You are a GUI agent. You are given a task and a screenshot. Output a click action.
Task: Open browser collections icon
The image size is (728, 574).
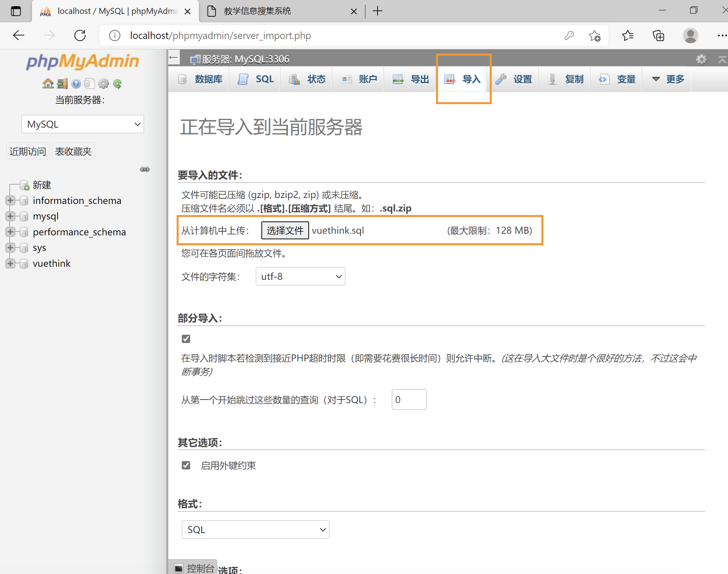(x=658, y=35)
